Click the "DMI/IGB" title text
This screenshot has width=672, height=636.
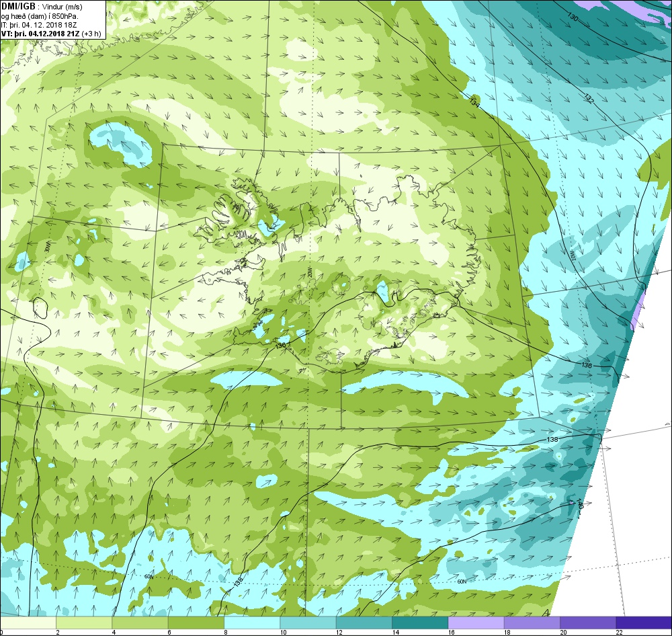coord(18,7)
